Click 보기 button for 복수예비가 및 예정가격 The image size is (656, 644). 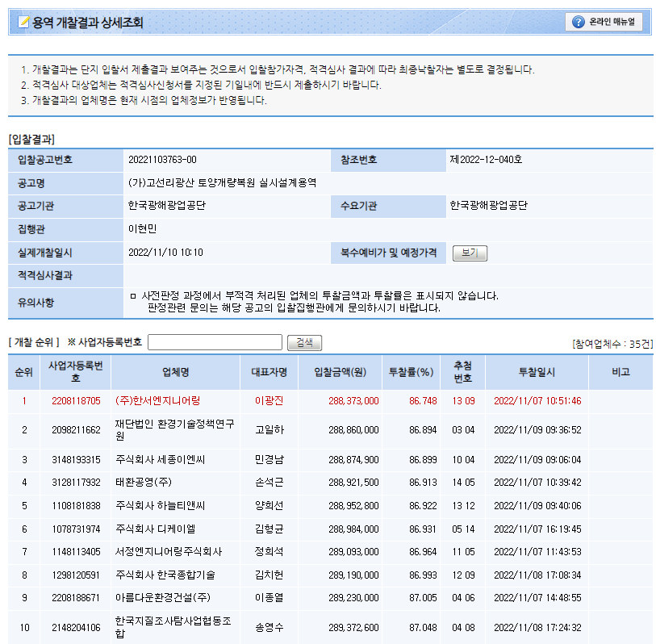(x=470, y=253)
